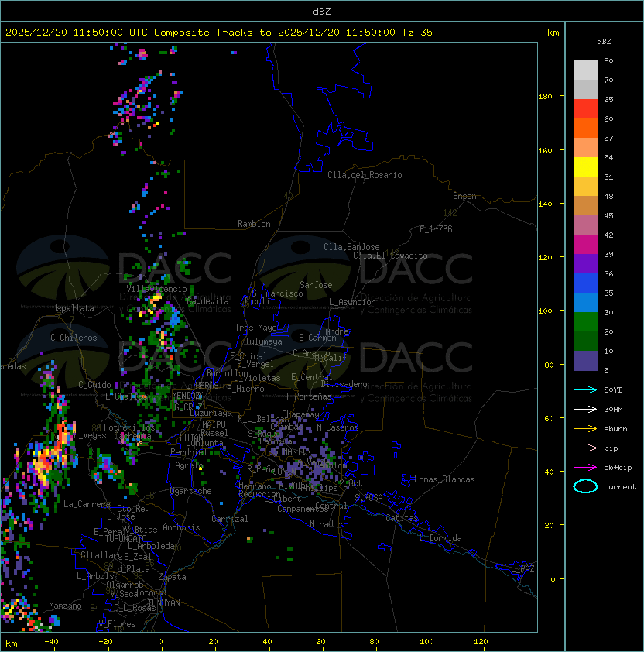Click the 'Anchoris' place label
Viewport: 644px width, 652px height.
point(181,527)
